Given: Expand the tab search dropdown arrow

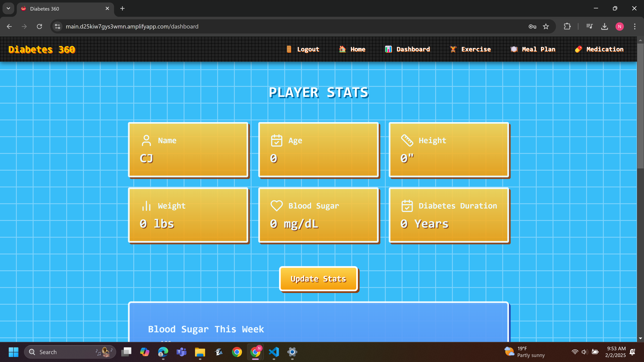Looking at the screenshot, I should (x=8, y=9).
